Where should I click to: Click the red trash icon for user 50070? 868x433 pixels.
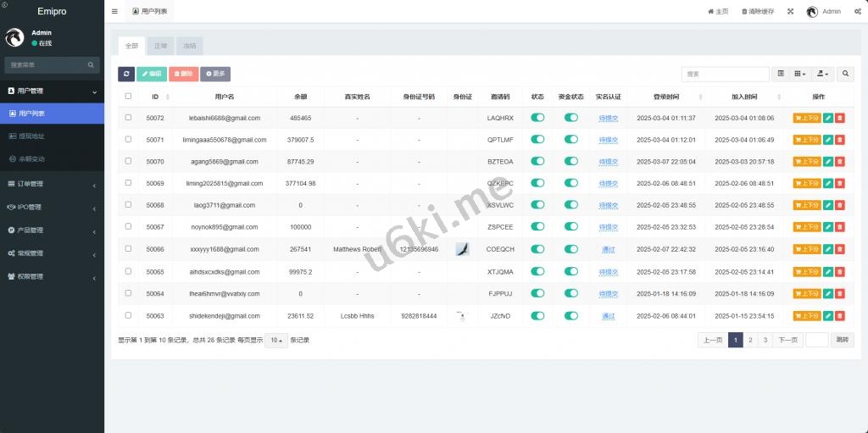coord(839,162)
